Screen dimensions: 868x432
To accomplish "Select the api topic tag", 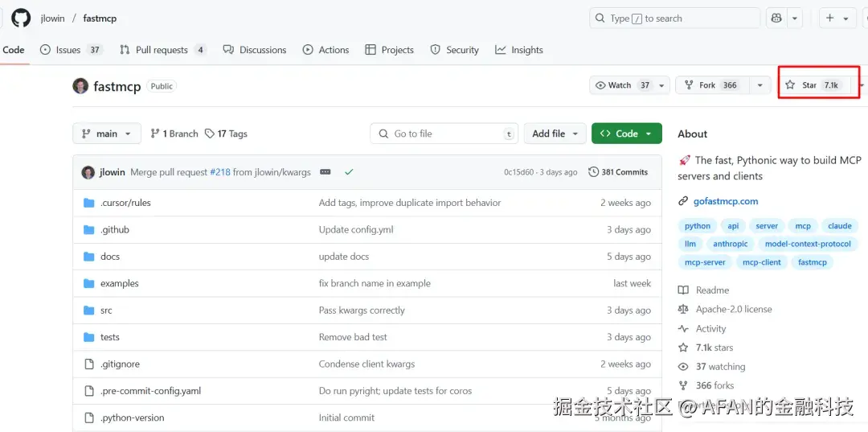I will point(733,226).
